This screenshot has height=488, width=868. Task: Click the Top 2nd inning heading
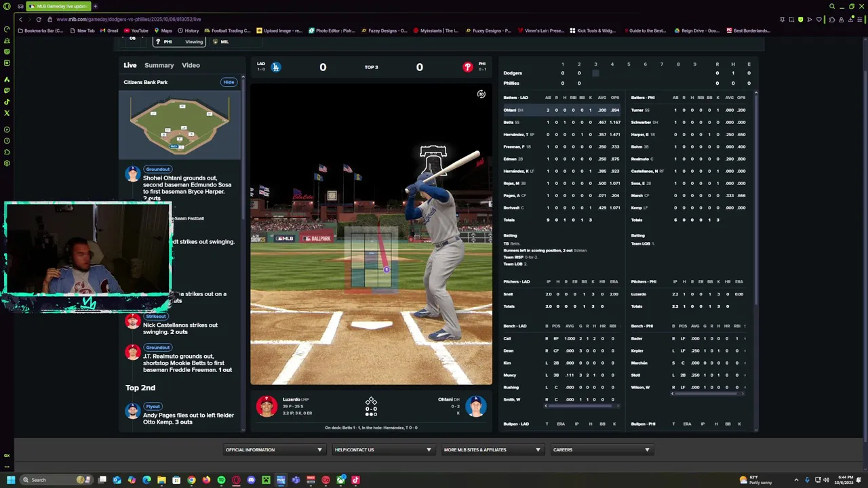pyautogui.click(x=140, y=388)
